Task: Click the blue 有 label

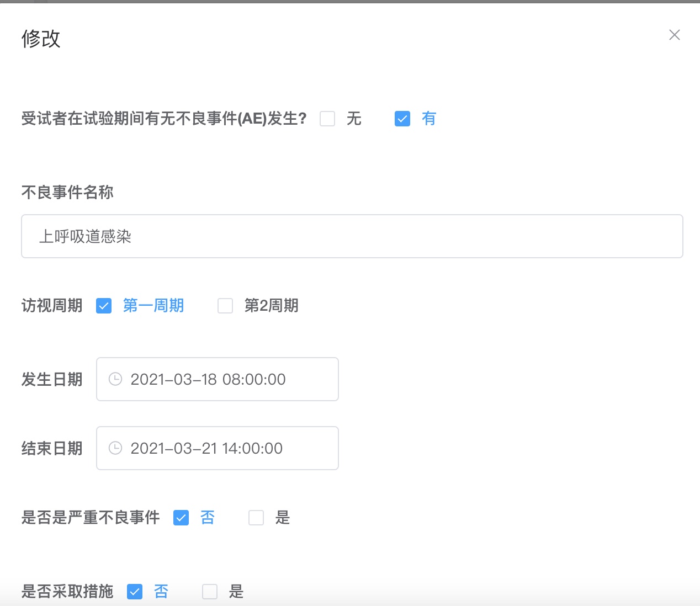Action: [429, 119]
